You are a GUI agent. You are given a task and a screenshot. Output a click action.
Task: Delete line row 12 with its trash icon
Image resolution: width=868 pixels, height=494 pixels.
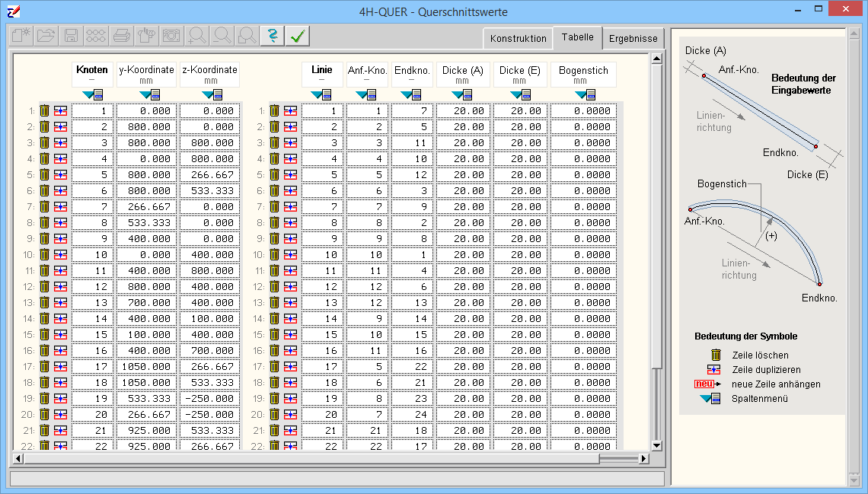point(274,287)
